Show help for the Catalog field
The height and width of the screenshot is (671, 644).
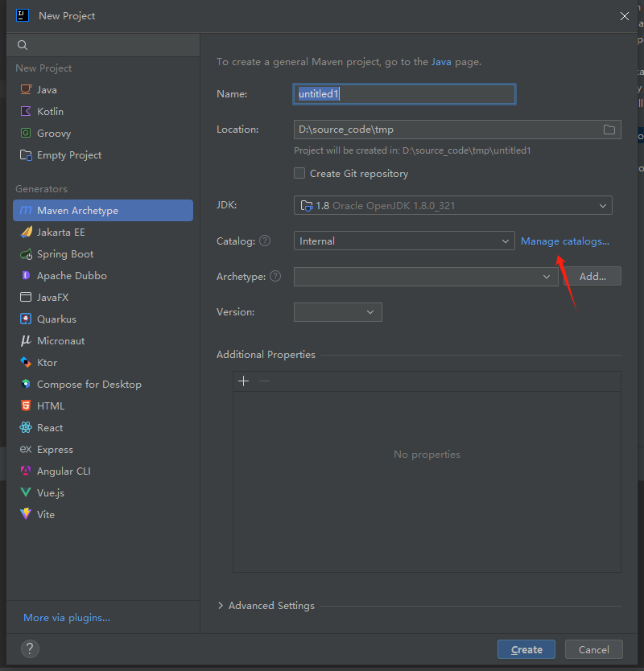point(265,241)
